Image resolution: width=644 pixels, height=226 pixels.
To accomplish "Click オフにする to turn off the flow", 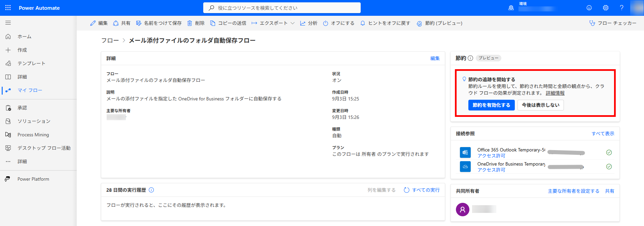I will [339, 23].
